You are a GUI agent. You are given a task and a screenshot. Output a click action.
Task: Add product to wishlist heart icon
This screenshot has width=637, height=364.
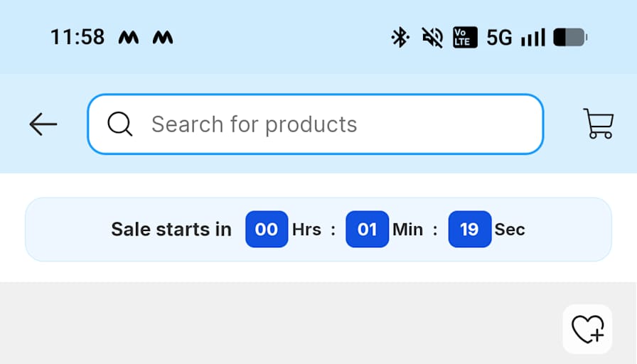[587, 329]
